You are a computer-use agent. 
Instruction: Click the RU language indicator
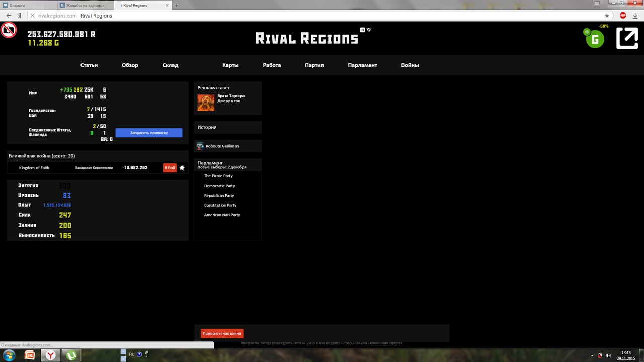pos(132,354)
